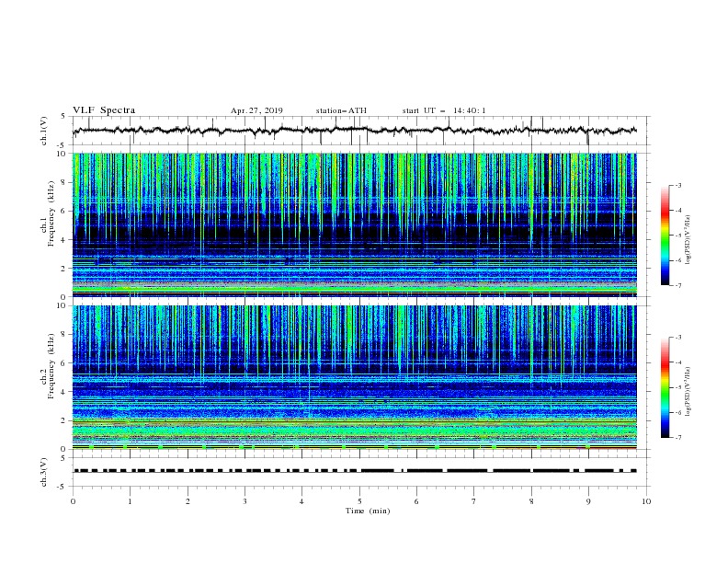
Task: Click the ch.3 black pulse signal trace
Action: [x=355, y=471]
